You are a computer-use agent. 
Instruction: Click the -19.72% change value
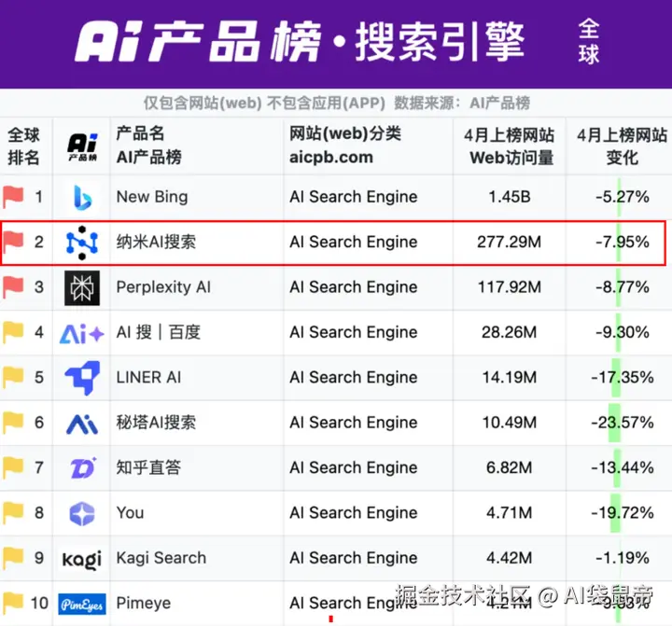coord(623,512)
